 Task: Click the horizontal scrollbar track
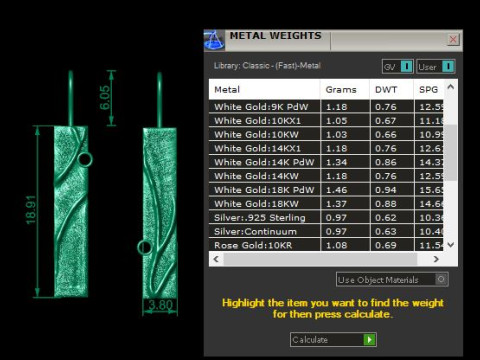tap(320, 259)
